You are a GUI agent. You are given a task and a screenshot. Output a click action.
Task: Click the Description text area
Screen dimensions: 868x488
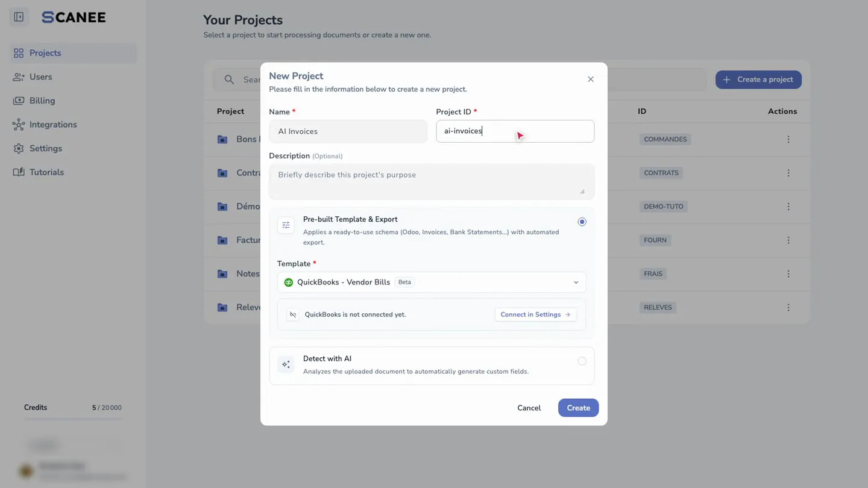432,181
